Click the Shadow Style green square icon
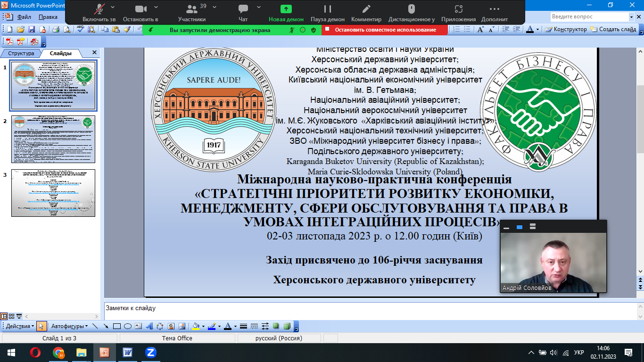Viewport: 644px width, 362px height. (x=276, y=326)
